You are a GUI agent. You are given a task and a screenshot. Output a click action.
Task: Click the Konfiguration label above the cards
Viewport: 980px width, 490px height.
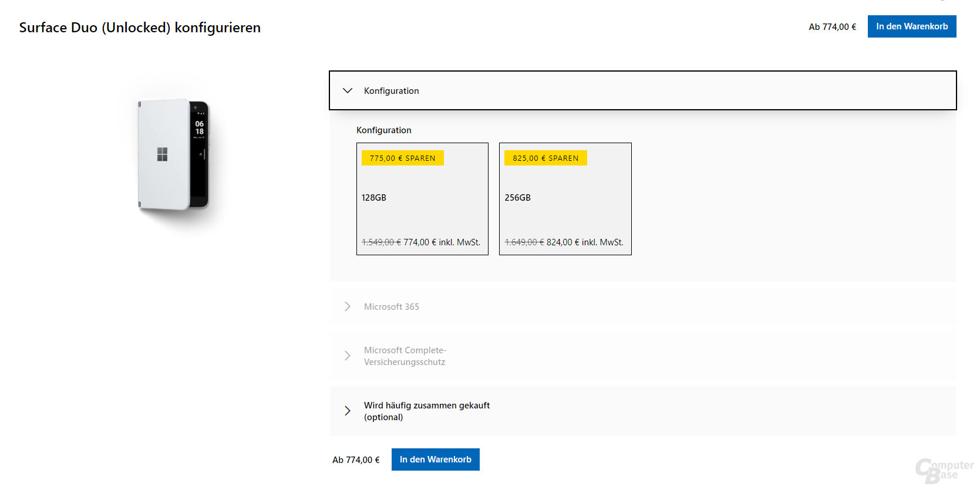coord(384,130)
